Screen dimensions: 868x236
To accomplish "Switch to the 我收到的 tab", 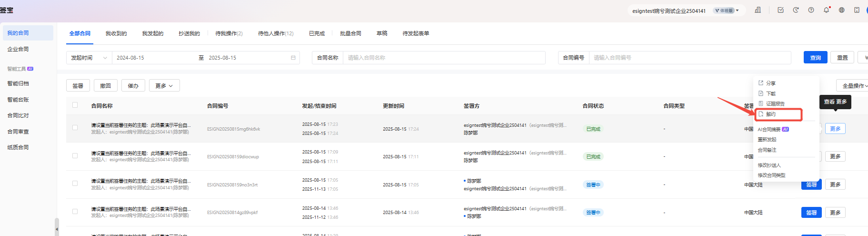I will click(x=116, y=33).
